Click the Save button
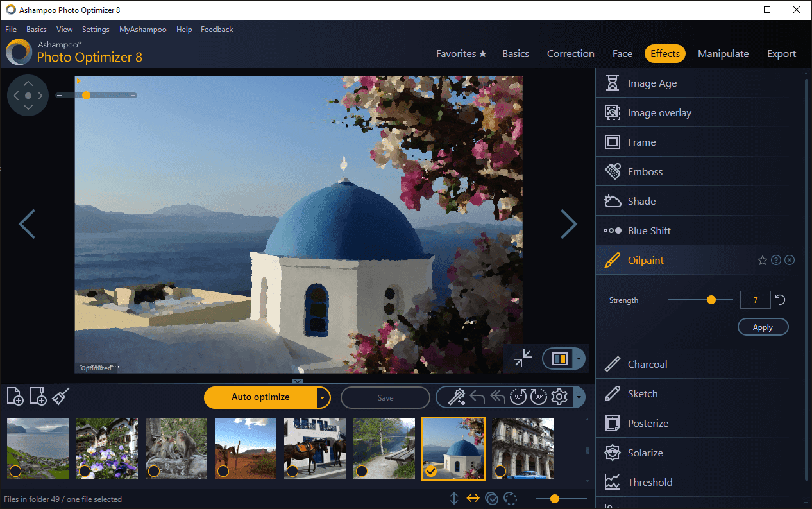812x509 pixels. pos(385,397)
